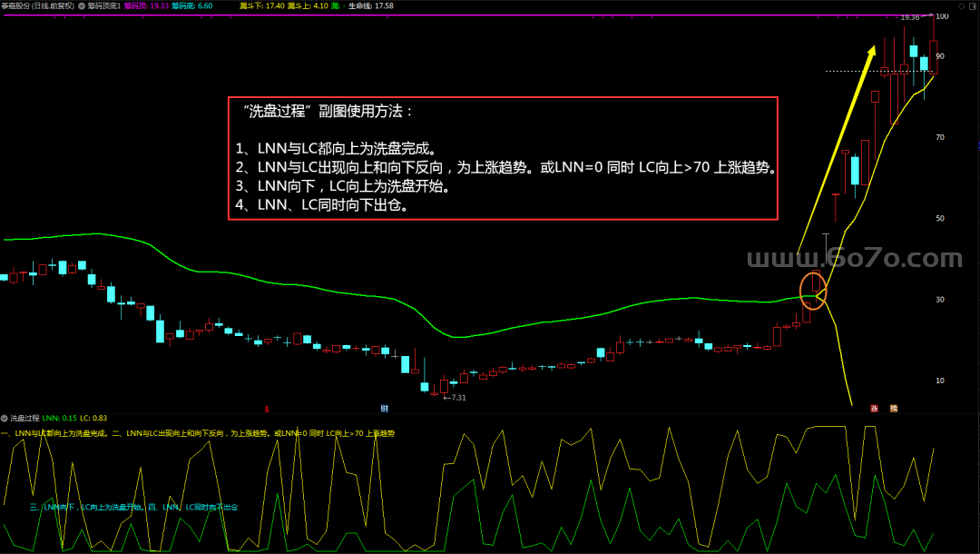Click the www.6o7o.com watermark

pos(853,258)
